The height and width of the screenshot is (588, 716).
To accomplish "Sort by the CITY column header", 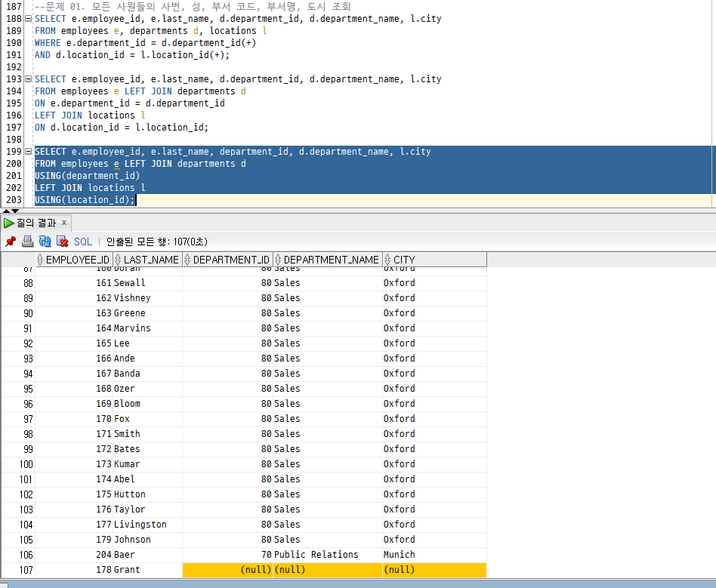I will pos(435,260).
